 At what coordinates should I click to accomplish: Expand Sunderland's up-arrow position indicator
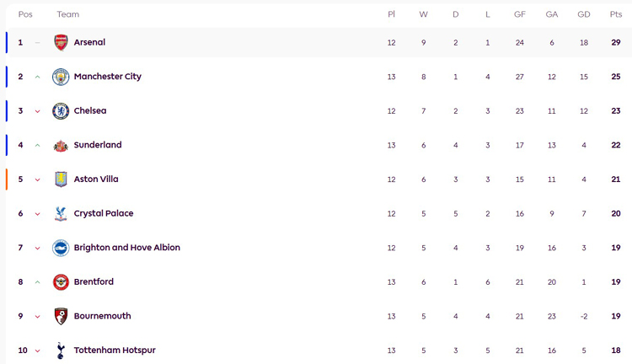(x=38, y=145)
